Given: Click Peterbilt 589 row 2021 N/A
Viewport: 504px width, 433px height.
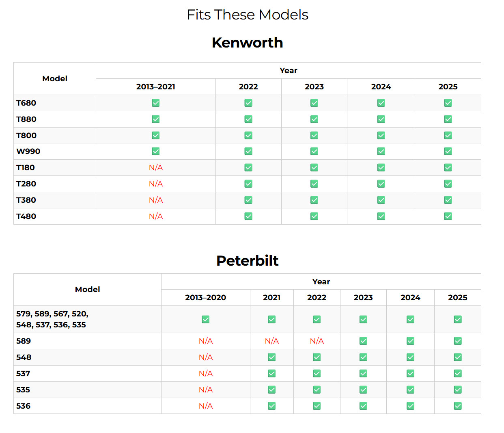Looking at the screenshot, I should [x=271, y=341].
